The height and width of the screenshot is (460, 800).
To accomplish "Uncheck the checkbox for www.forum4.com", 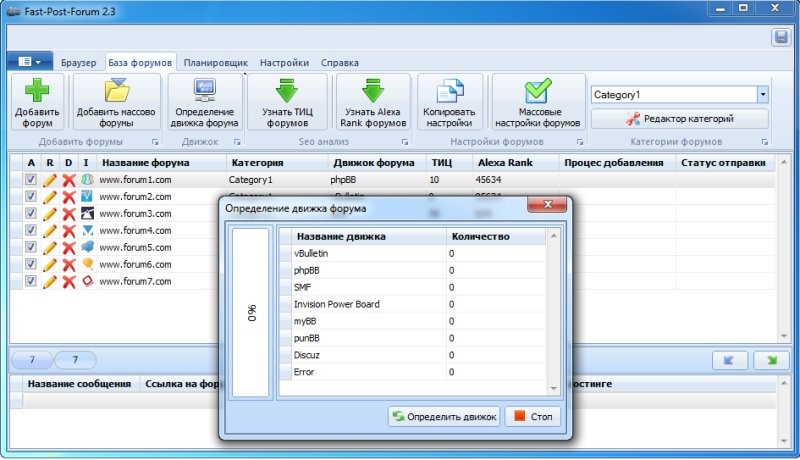I will (x=31, y=231).
